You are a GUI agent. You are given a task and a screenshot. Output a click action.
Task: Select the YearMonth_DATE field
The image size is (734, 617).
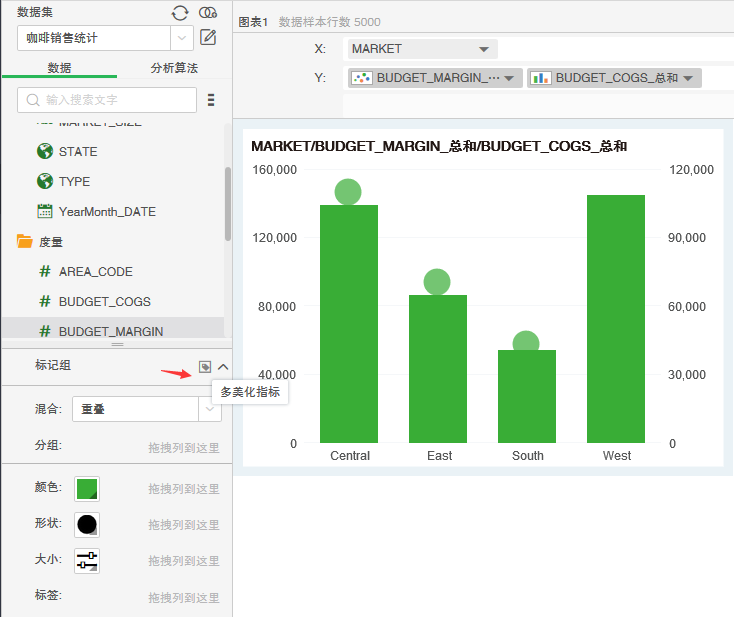point(107,212)
